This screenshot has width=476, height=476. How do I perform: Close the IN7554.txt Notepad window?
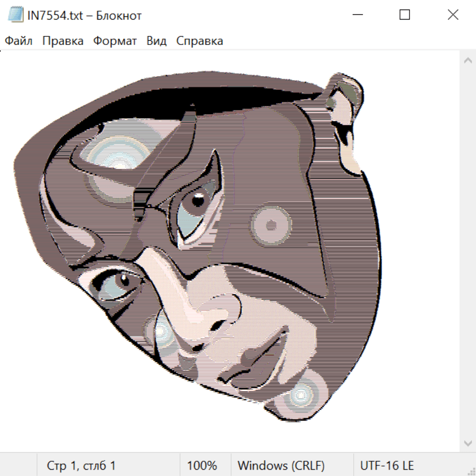(x=453, y=15)
